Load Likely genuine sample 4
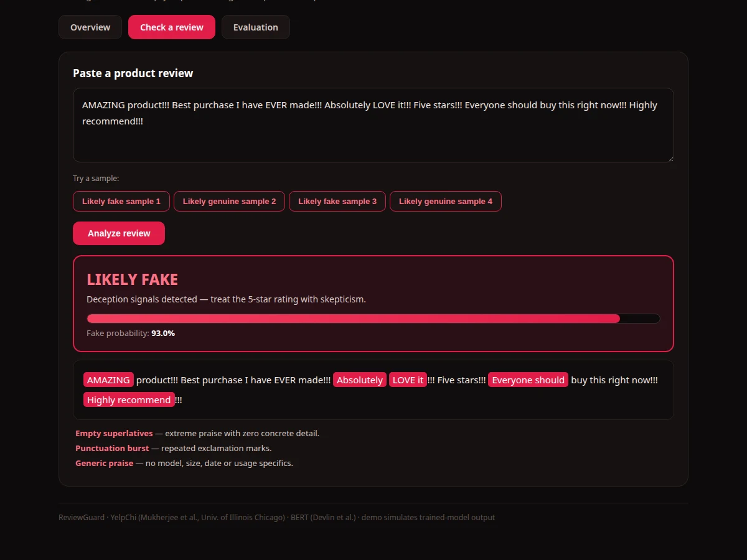747x560 pixels. (x=446, y=201)
